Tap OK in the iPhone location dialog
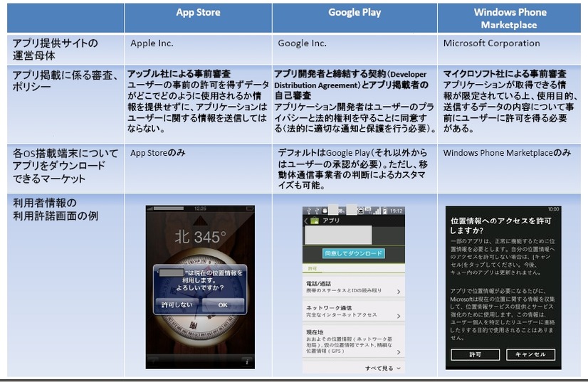 pyautogui.click(x=223, y=304)
